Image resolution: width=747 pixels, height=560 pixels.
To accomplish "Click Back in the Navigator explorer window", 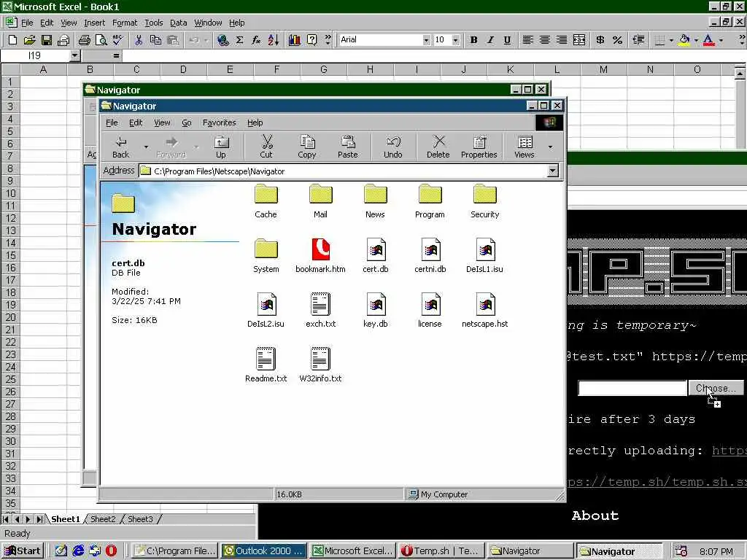I will pyautogui.click(x=121, y=146).
